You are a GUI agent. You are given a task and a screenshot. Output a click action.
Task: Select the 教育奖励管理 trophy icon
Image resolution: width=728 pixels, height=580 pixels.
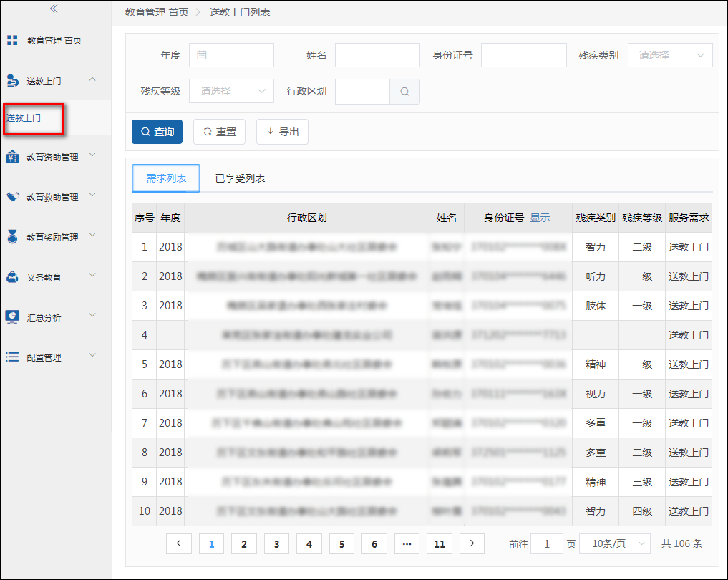[x=12, y=236]
